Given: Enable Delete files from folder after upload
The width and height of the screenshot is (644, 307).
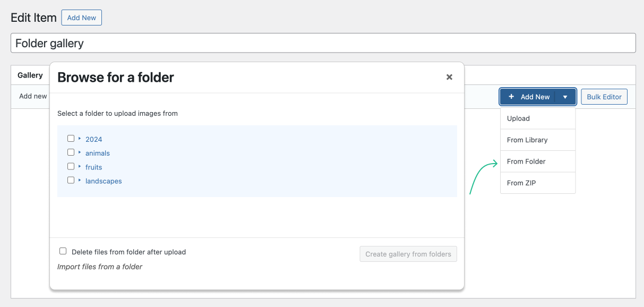Looking at the screenshot, I should (x=63, y=251).
